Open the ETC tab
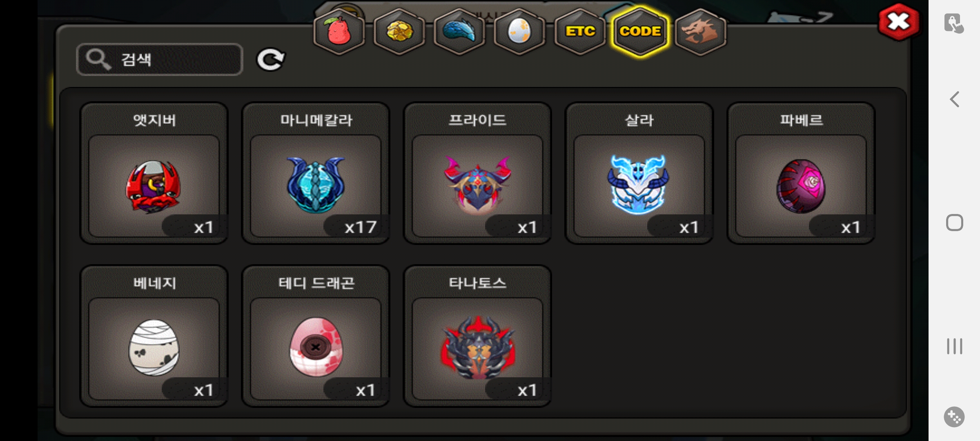Image resolution: width=980 pixels, height=441 pixels. point(580,31)
